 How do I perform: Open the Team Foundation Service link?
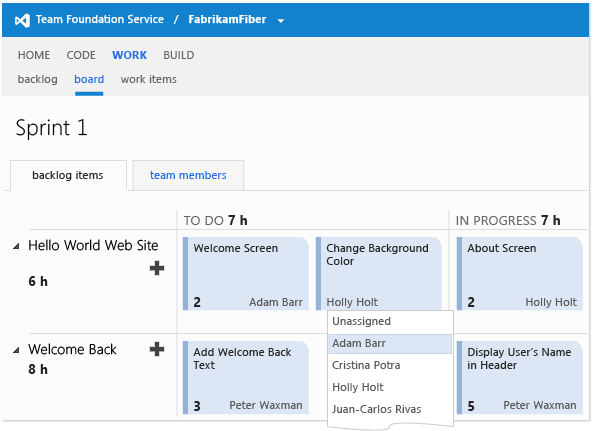click(x=100, y=19)
